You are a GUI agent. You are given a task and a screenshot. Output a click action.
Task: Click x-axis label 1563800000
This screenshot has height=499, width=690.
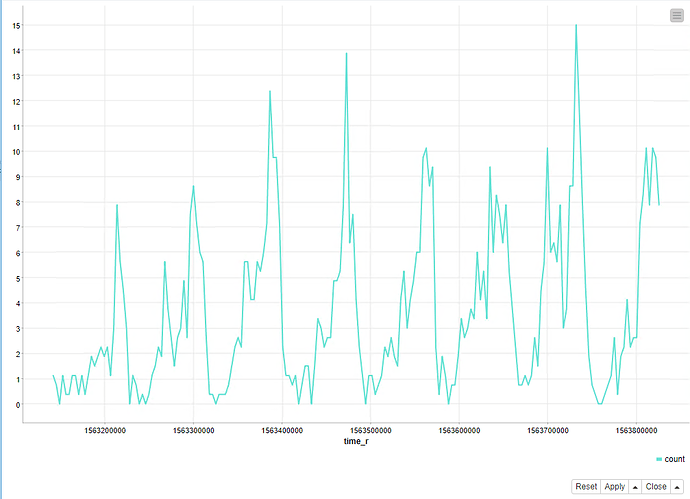pos(636,430)
